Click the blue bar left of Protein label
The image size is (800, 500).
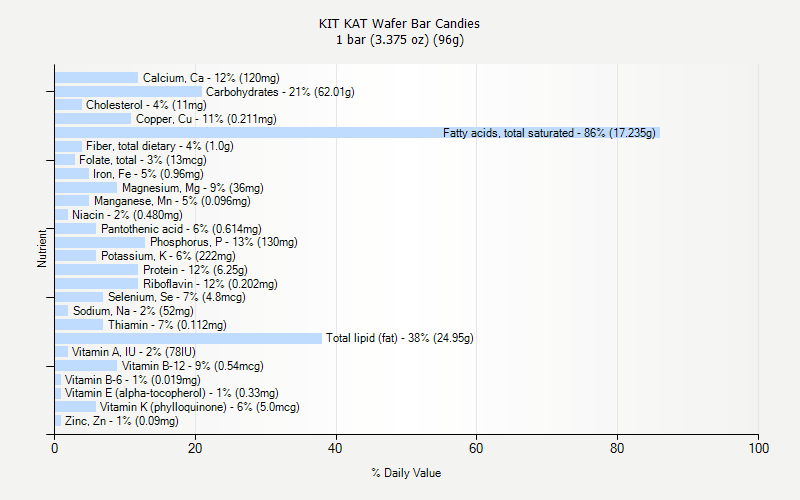click(x=96, y=269)
